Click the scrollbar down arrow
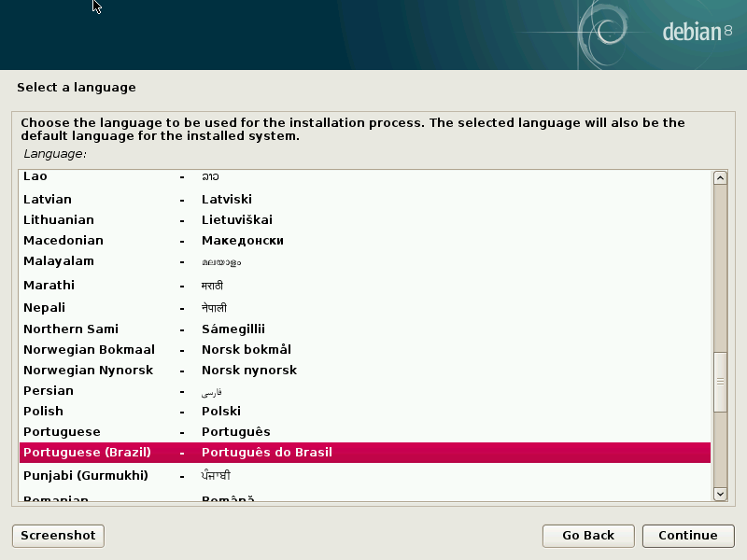The height and width of the screenshot is (560, 747). tap(719, 493)
